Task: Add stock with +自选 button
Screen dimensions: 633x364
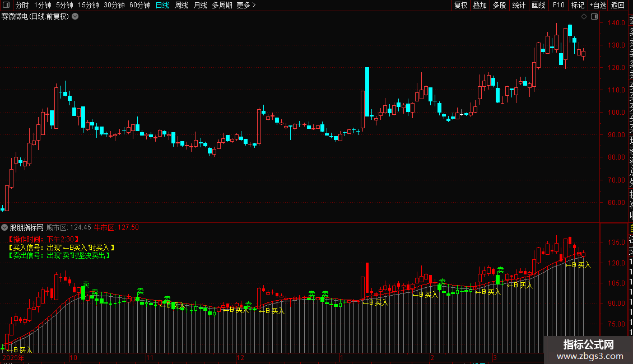Action: pos(598,5)
